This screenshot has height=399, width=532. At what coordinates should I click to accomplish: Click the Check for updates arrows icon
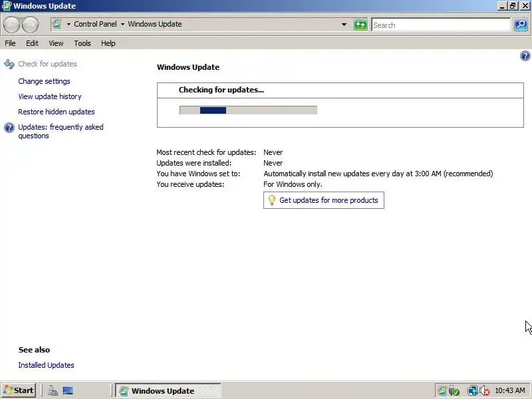(9, 64)
